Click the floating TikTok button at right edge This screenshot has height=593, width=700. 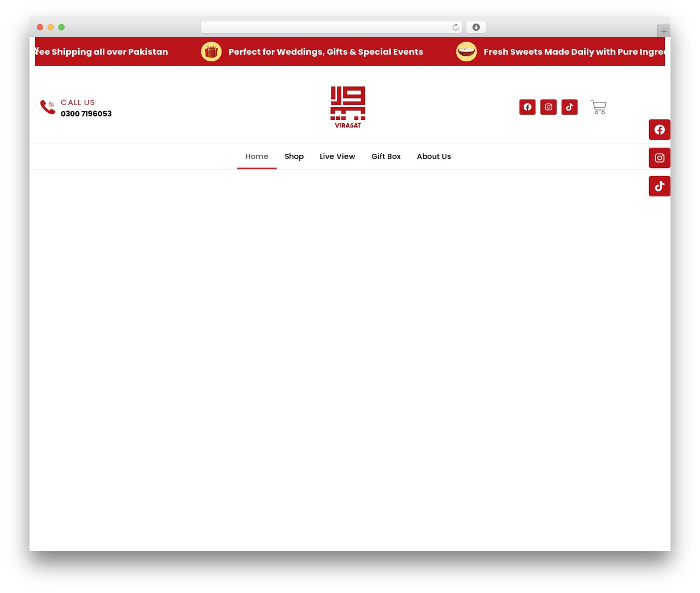(660, 187)
